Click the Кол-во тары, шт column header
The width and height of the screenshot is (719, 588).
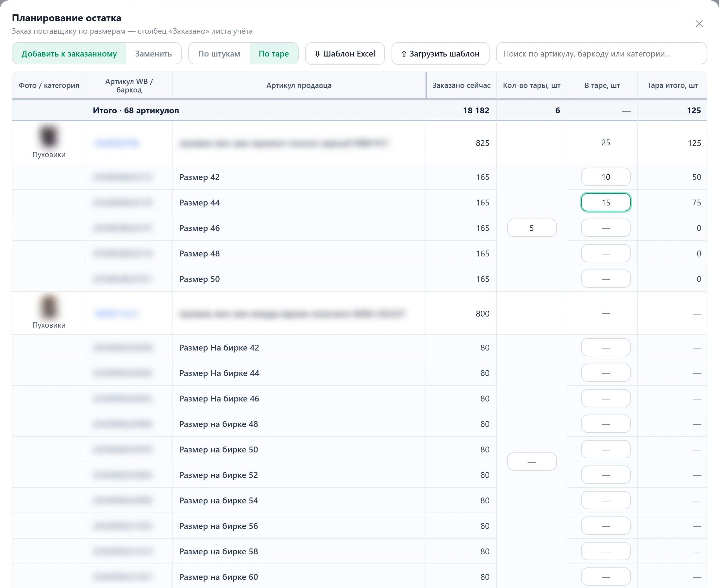click(532, 85)
